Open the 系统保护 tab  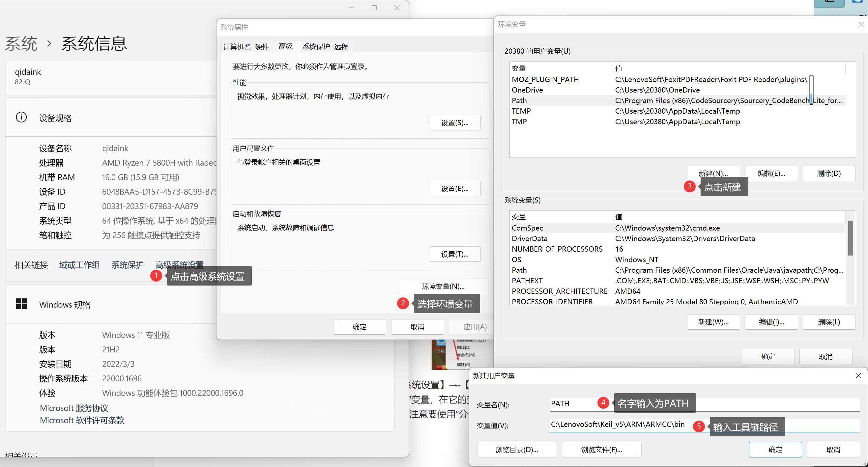click(316, 46)
